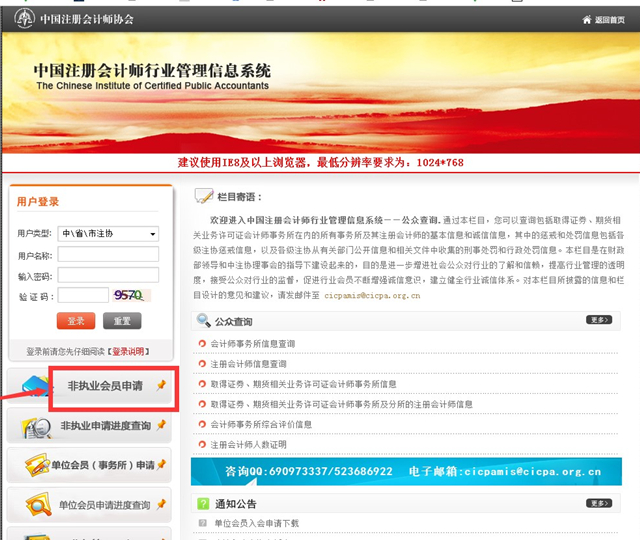Screen dimensions: 640x540
Task: Click red bullet icon beside 注册会计师信息查询
Action: pyautogui.click(x=202, y=364)
